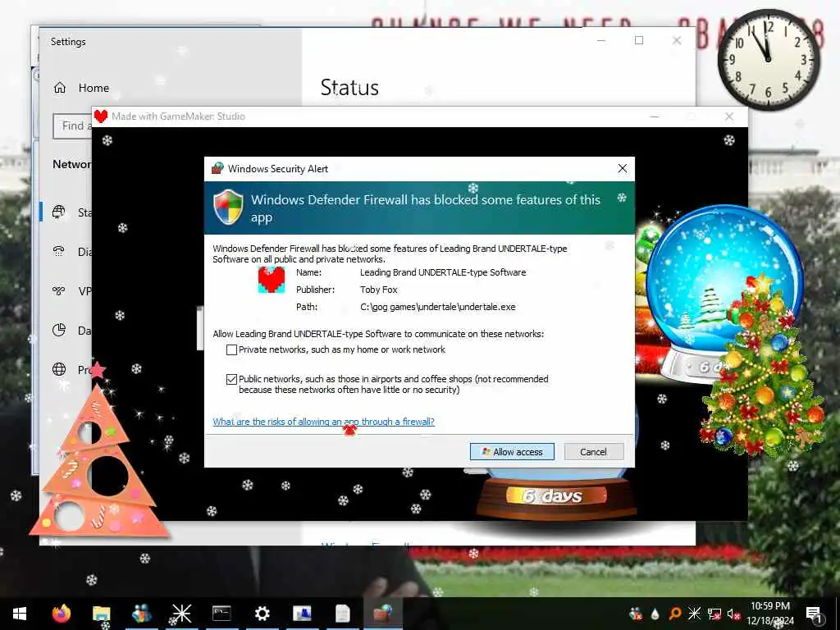Click the publisher name Toby Fox
This screenshot has width=840, height=630.
click(x=379, y=290)
